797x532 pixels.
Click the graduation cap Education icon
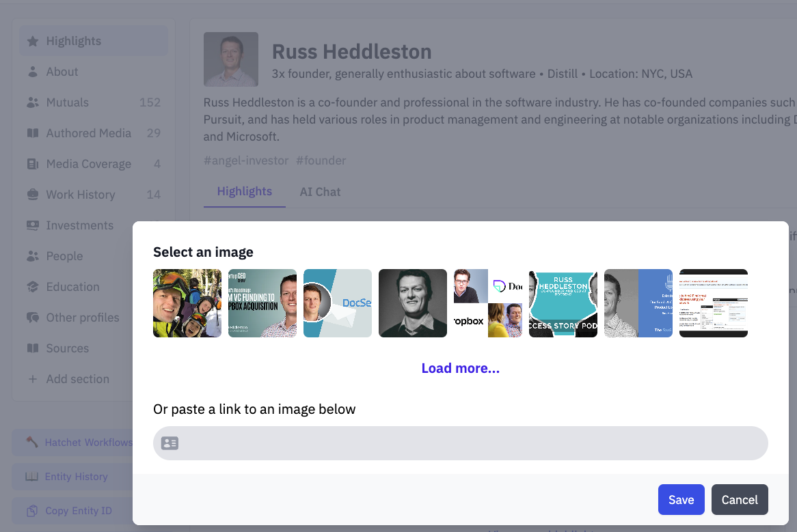33,287
